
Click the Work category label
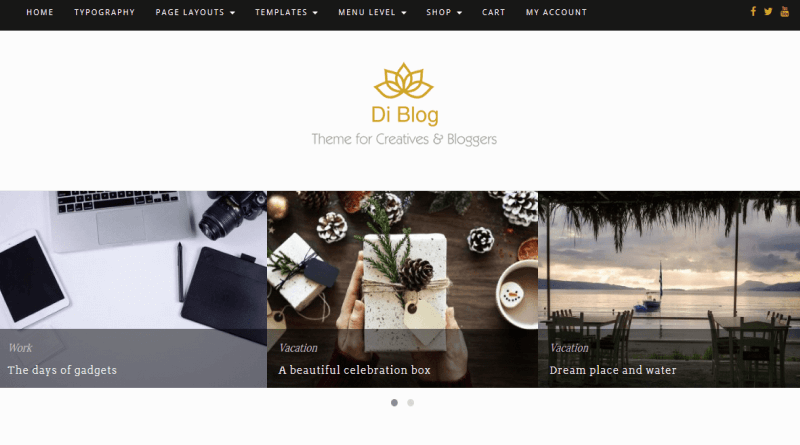[20, 348]
